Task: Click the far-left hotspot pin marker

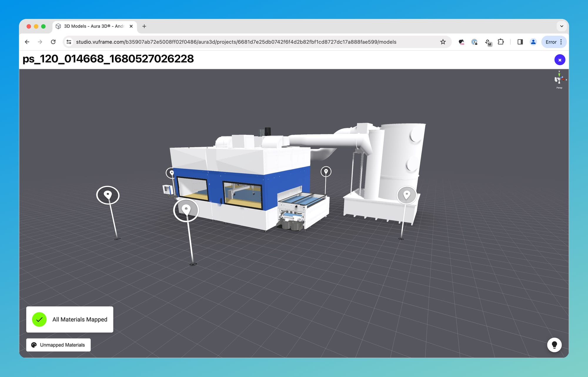Action: click(x=108, y=195)
